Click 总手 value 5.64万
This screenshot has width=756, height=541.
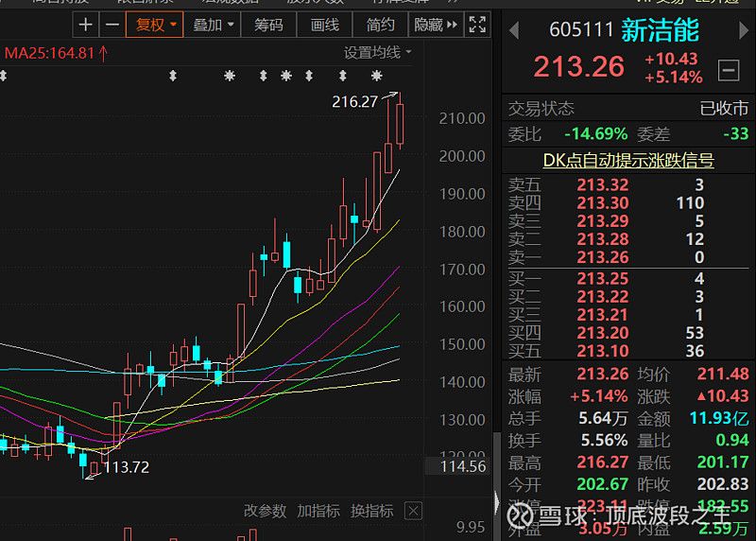point(603,418)
